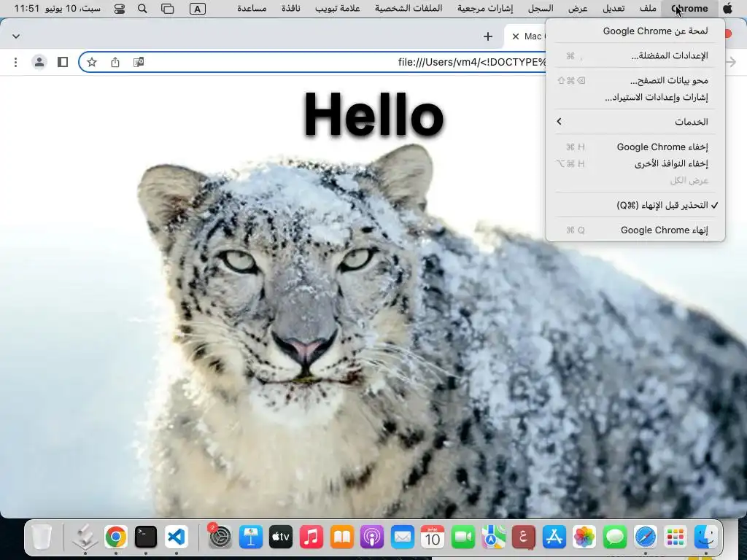Choose محو بيانات التصفح… item
747x560 pixels.
pyautogui.click(x=635, y=80)
